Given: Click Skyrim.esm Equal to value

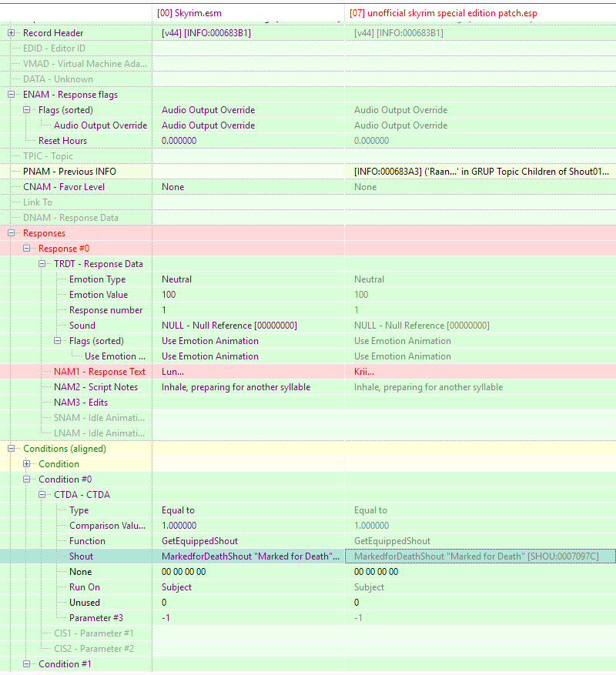Looking at the screenshot, I should coord(178,510).
